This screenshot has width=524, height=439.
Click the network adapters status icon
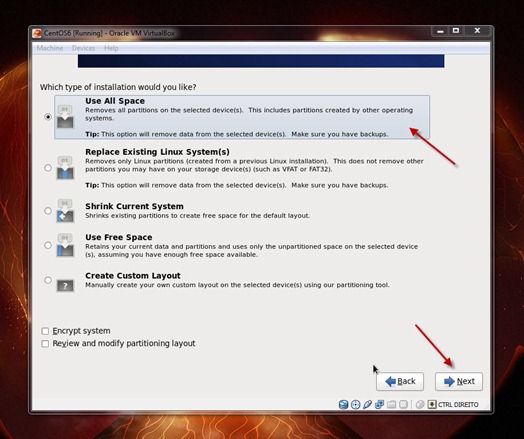pos(379,405)
